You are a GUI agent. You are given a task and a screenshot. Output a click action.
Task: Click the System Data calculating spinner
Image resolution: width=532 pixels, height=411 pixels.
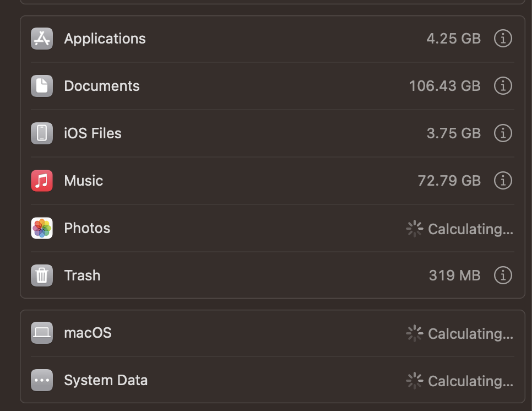414,381
